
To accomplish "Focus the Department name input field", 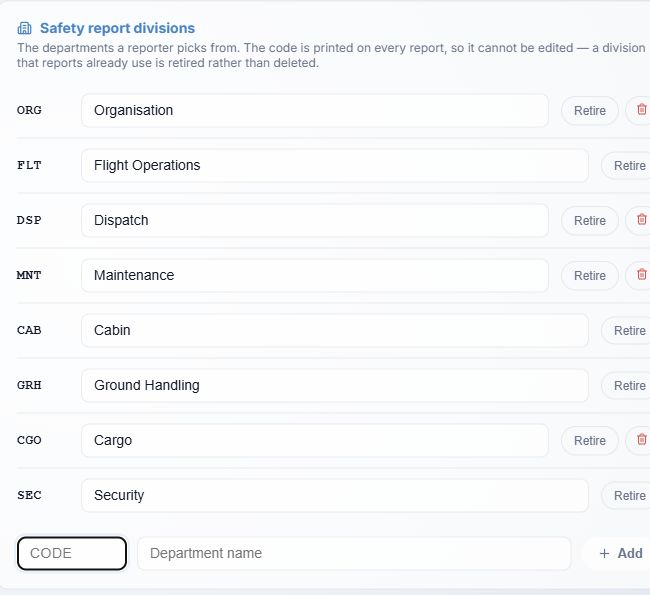I will tap(354, 554).
